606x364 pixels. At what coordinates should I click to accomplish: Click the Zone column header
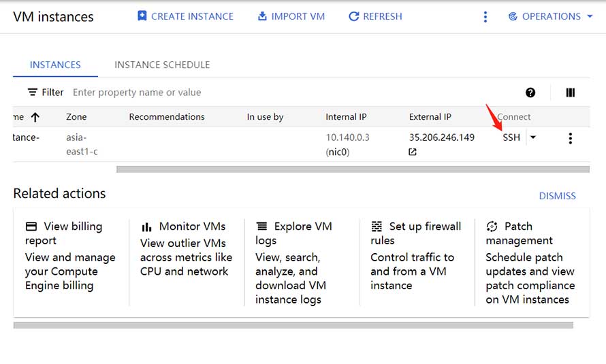point(76,117)
